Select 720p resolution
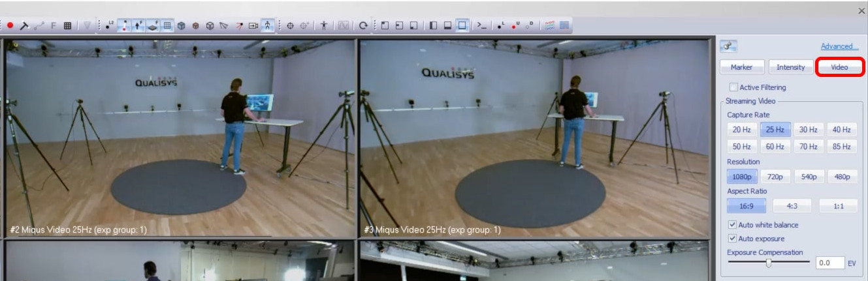868x281 pixels. (x=775, y=177)
